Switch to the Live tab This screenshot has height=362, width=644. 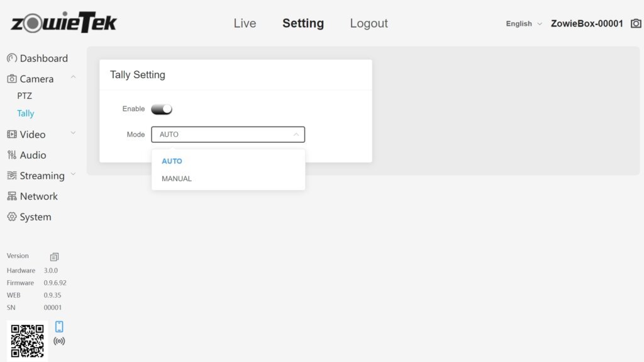(245, 23)
